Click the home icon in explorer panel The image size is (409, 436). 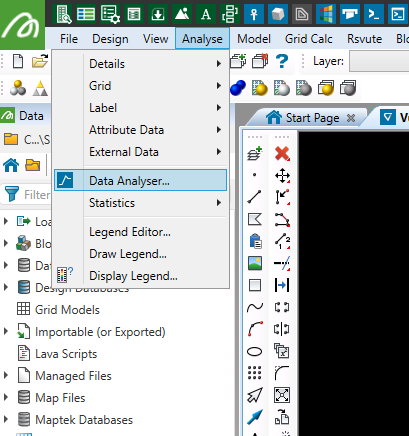pos(11,165)
